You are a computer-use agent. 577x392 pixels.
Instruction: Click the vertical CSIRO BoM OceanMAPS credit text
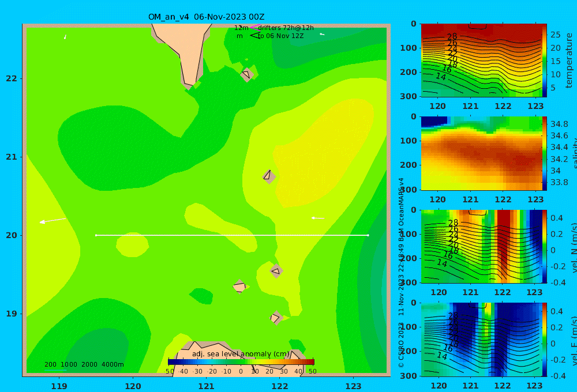(x=401, y=272)
